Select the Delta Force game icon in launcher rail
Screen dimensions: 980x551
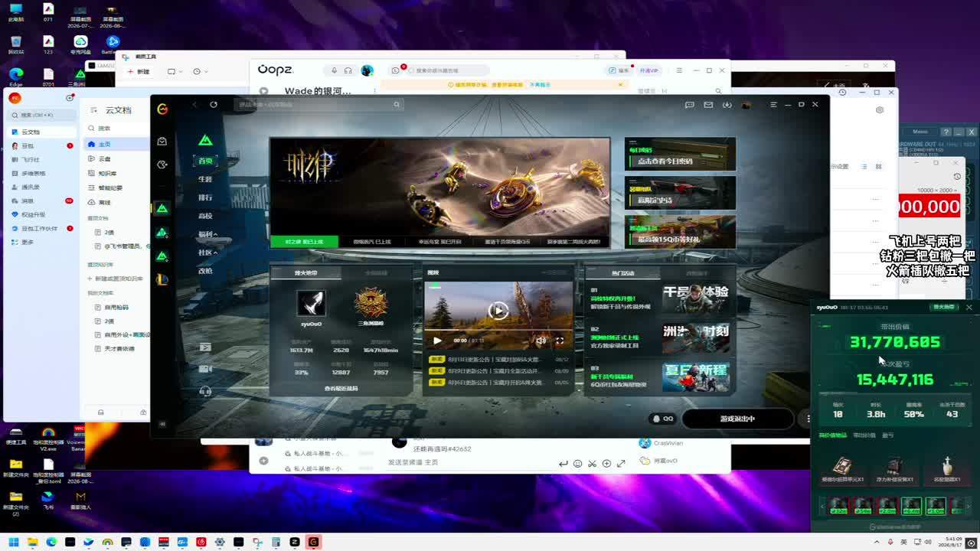(x=162, y=208)
